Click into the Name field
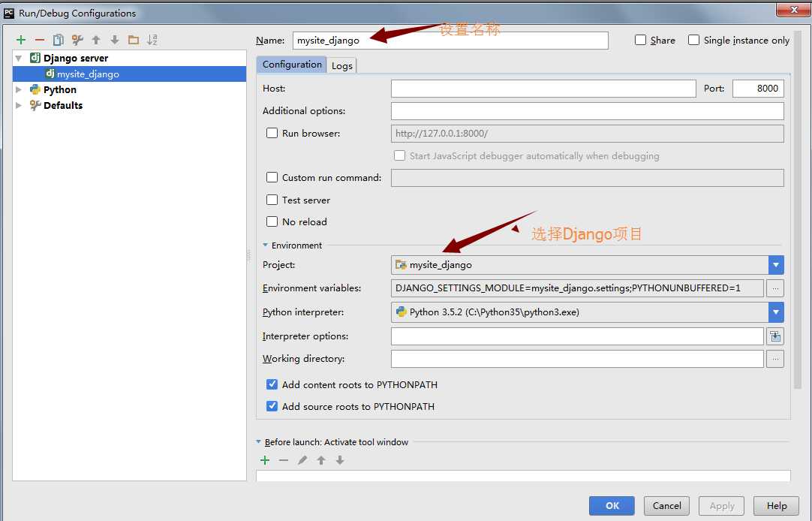The width and height of the screenshot is (812, 521). tap(450, 41)
